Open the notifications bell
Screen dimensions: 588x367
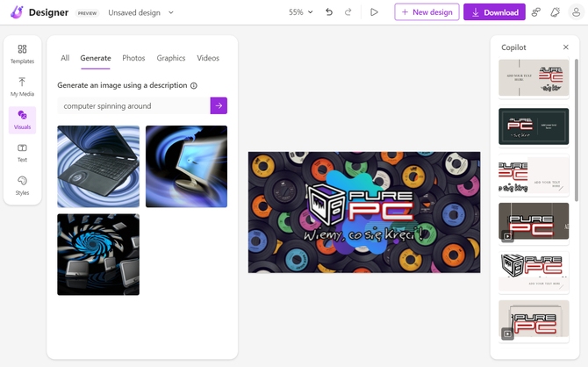[555, 12]
